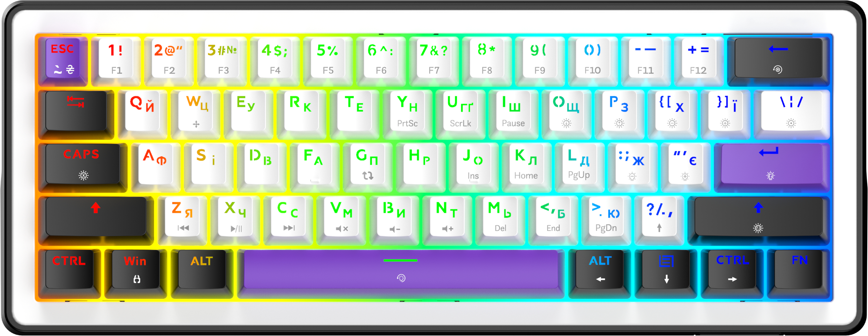Viewport: 868px width, 336px height.
Task: Click the left Shift key with red arrow
Action: (x=96, y=217)
